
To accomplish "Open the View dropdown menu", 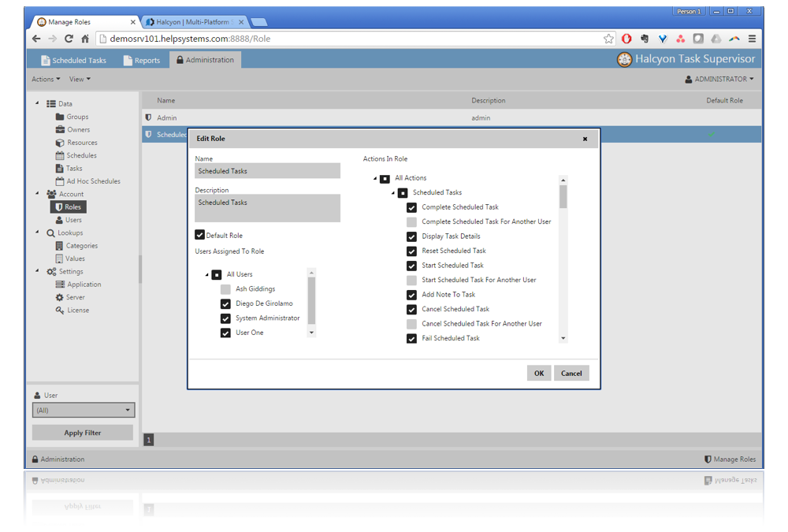I will click(x=80, y=79).
